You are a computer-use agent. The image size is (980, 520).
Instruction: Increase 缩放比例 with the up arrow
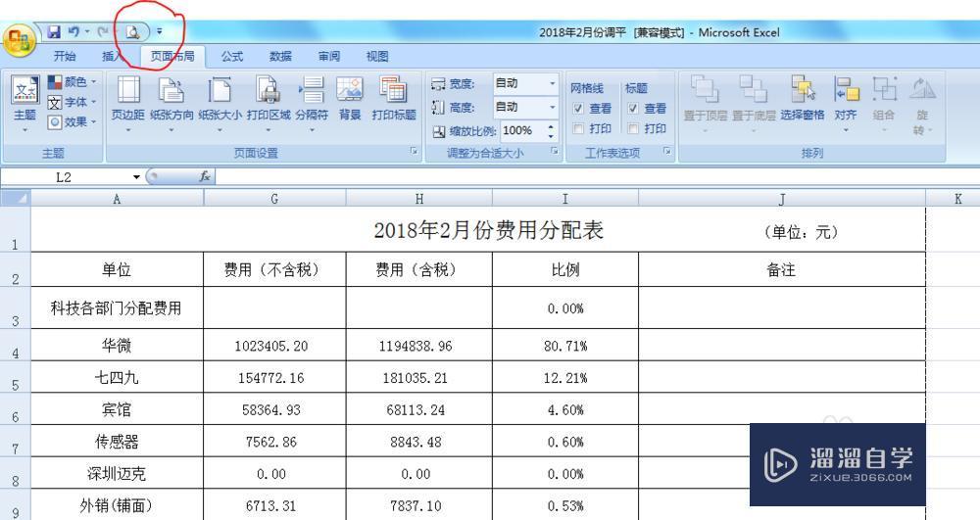(x=551, y=126)
